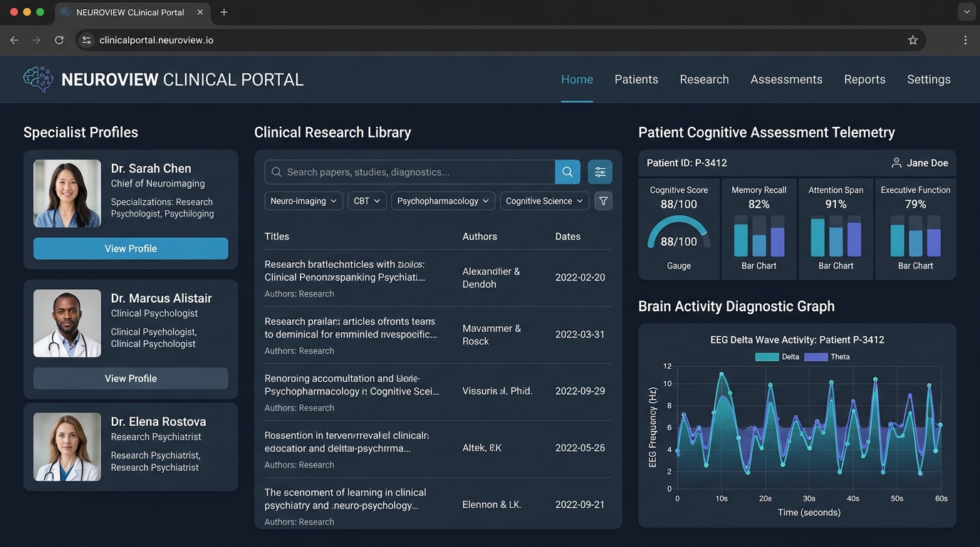Select the paper dated 2022-03-31
This screenshot has height=547, width=980.
(x=439, y=335)
